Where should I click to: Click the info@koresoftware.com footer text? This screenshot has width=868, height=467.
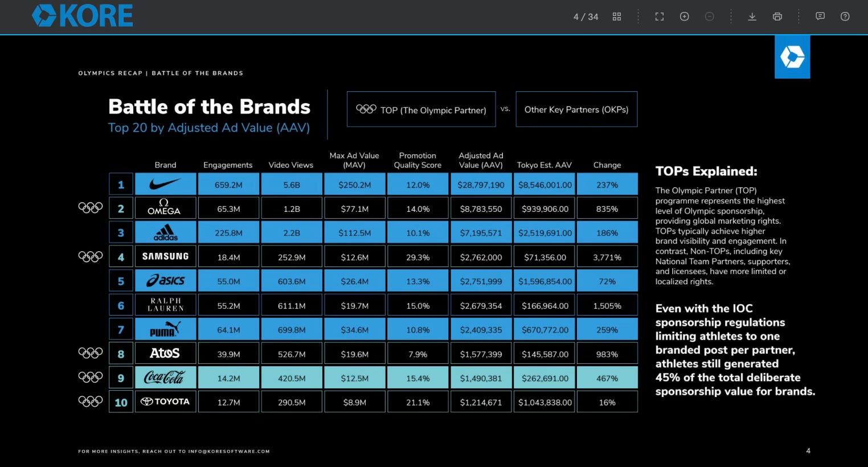coord(229,451)
